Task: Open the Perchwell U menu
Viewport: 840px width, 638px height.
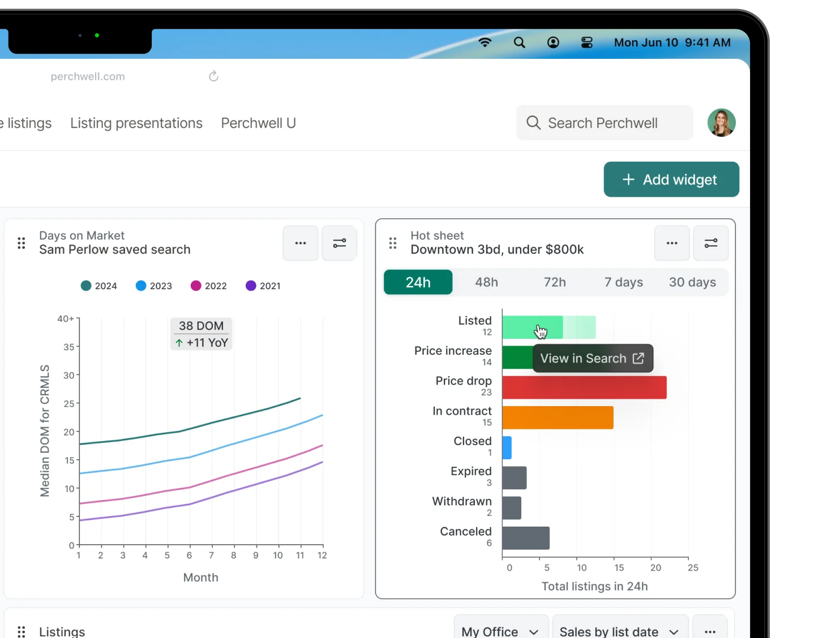Action: coord(258,123)
